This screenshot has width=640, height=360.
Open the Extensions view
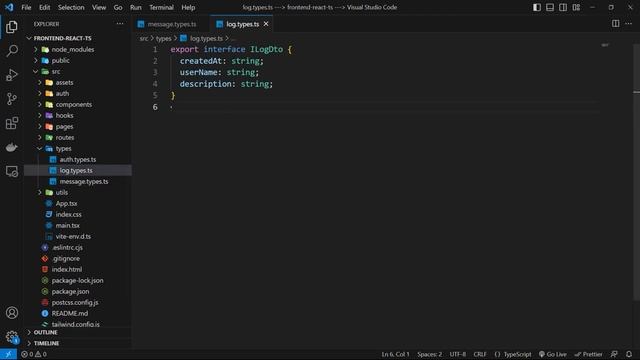point(12,123)
